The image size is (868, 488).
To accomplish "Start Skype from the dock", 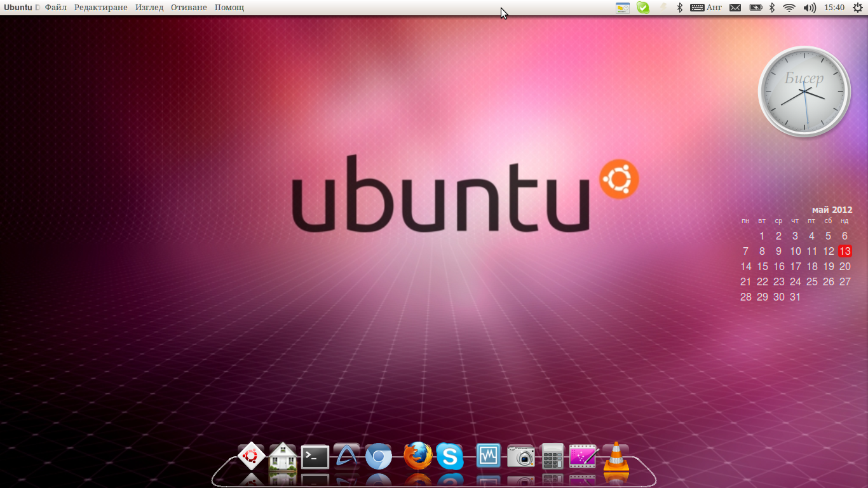I will [x=450, y=456].
